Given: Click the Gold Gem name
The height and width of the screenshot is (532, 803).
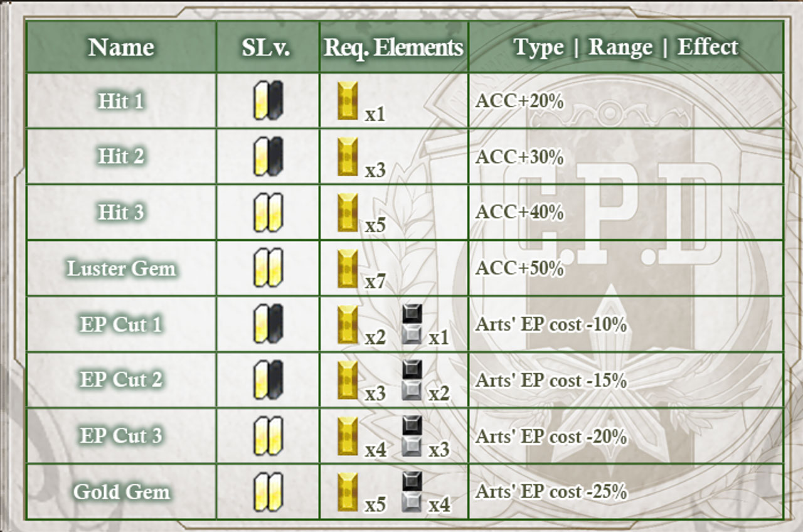Looking at the screenshot, I should [x=121, y=491].
